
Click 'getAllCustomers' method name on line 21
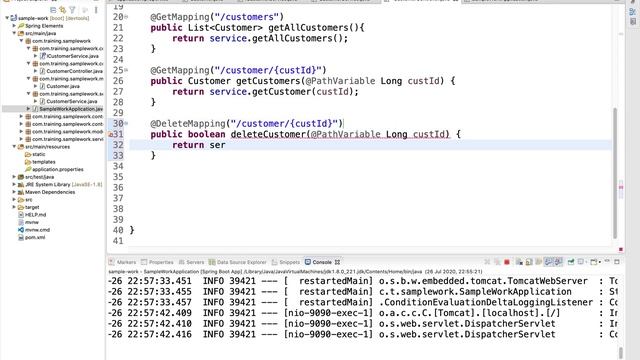[x=309, y=28]
